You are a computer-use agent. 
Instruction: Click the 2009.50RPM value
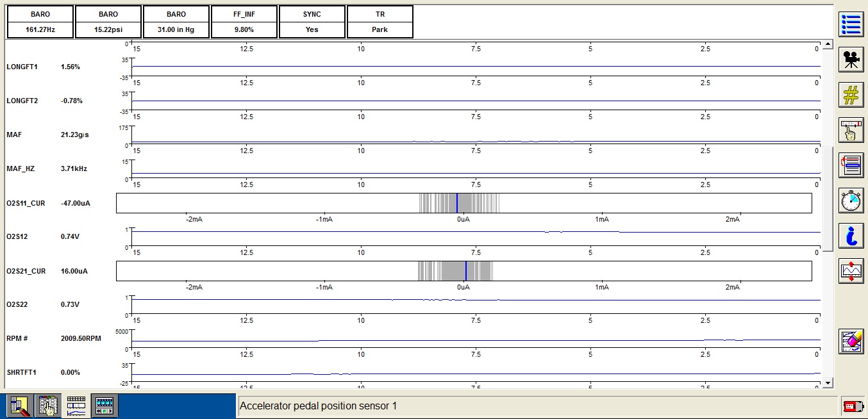tap(81, 338)
